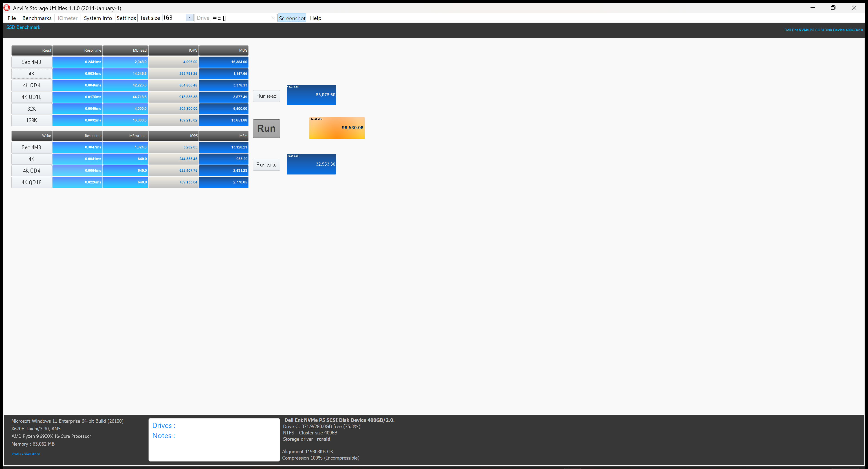The image size is (868, 469).
Task: Click the Anvil app icon in title bar
Action: pyautogui.click(x=7, y=8)
